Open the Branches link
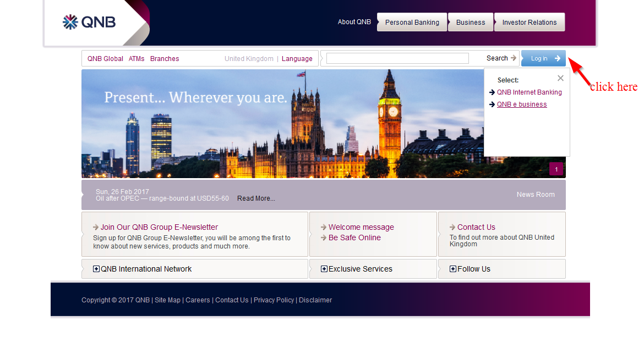Image resolution: width=644 pixels, height=348 pixels. (x=165, y=59)
